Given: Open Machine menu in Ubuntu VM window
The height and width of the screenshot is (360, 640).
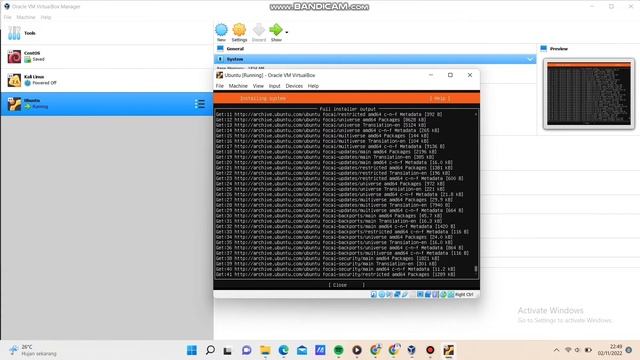Looking at the screenshot, I should pyautogui.click(x=238, y=86).
